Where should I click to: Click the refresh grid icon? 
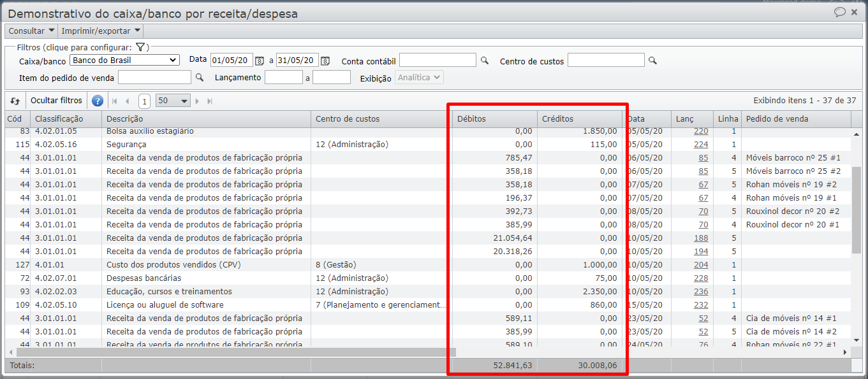pyautogui.click(x=15, y=101)
